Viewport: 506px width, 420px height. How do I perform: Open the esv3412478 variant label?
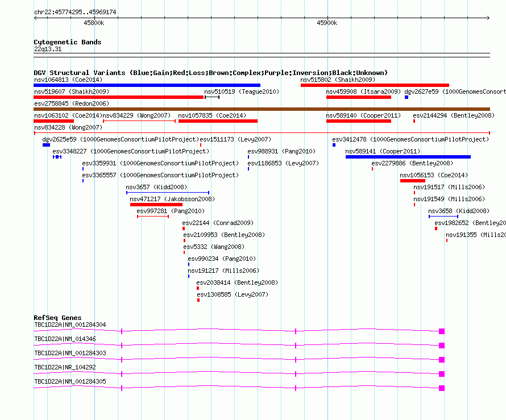[x=410, y=139]
